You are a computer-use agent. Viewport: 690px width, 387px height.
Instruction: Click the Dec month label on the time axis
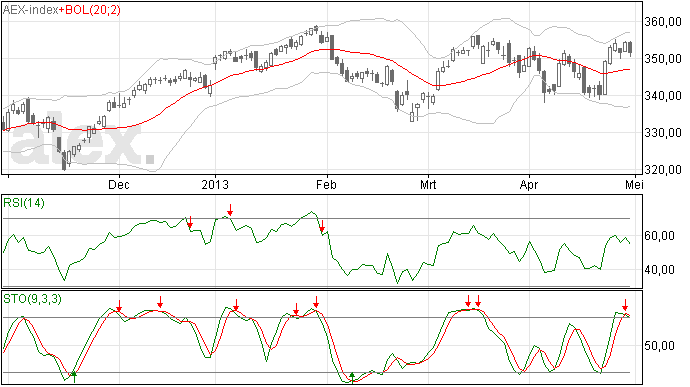click(x=119, y=184)
